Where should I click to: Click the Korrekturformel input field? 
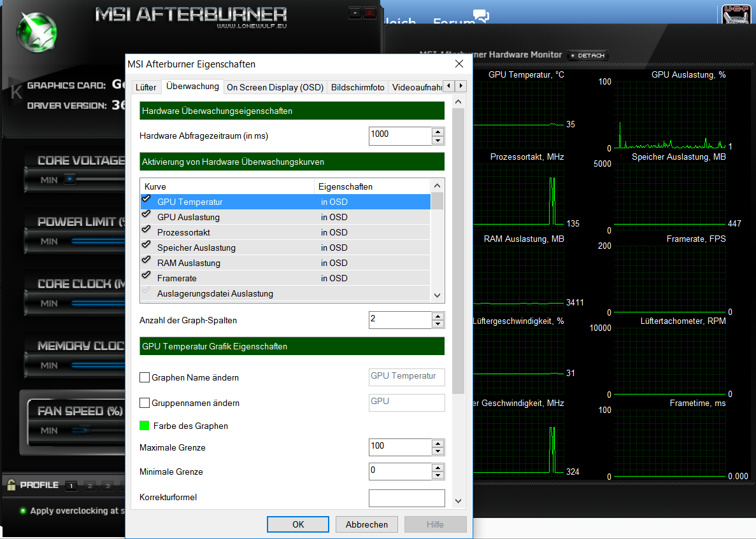click(406, 498)
